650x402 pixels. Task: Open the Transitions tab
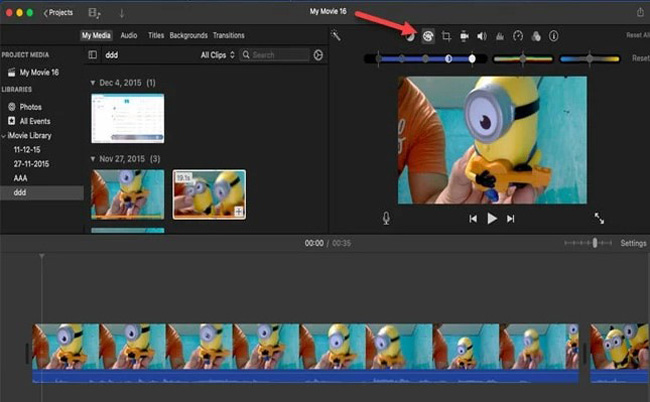tap(229, 36)
